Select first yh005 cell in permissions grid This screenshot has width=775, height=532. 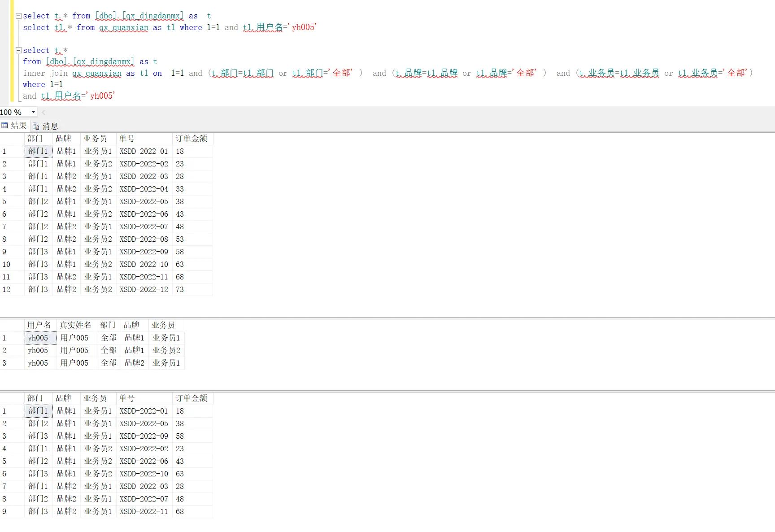38,338
